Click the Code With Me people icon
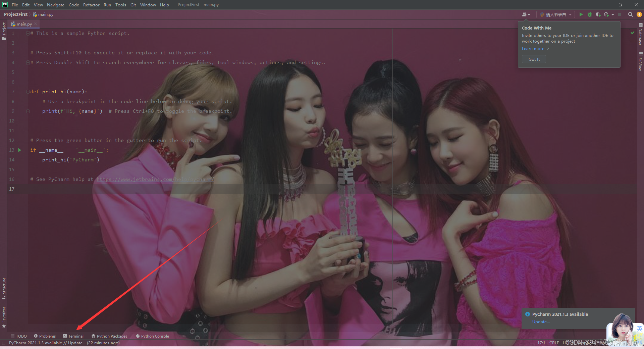This screenshot has height=349, width=644. [526, 14]
